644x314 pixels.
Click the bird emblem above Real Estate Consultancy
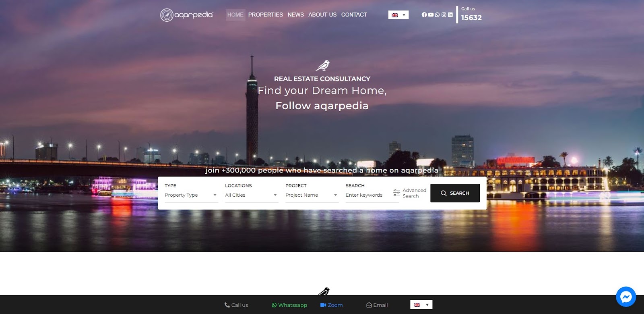(322, 65)
